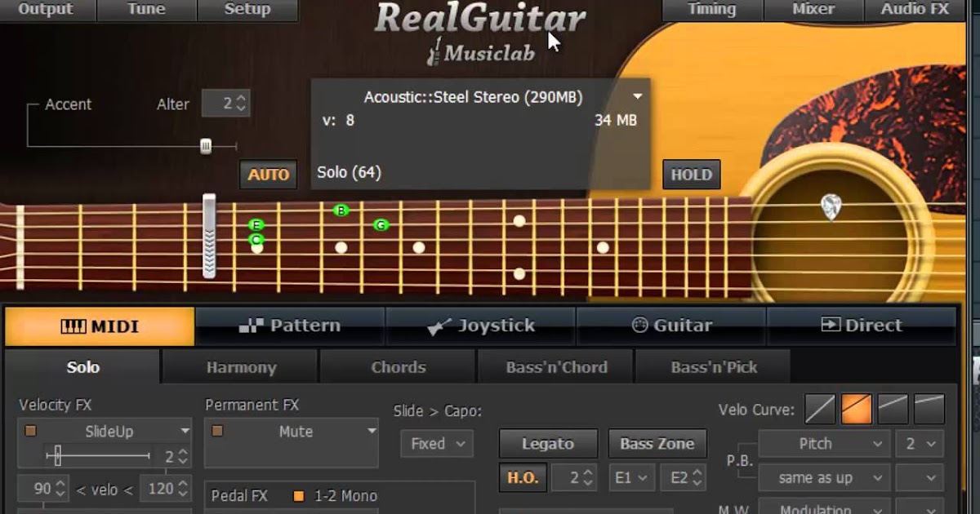The image size is (980, 514).
Task: Select the Harmony sub-tab
Action: [x=241, y=367]
